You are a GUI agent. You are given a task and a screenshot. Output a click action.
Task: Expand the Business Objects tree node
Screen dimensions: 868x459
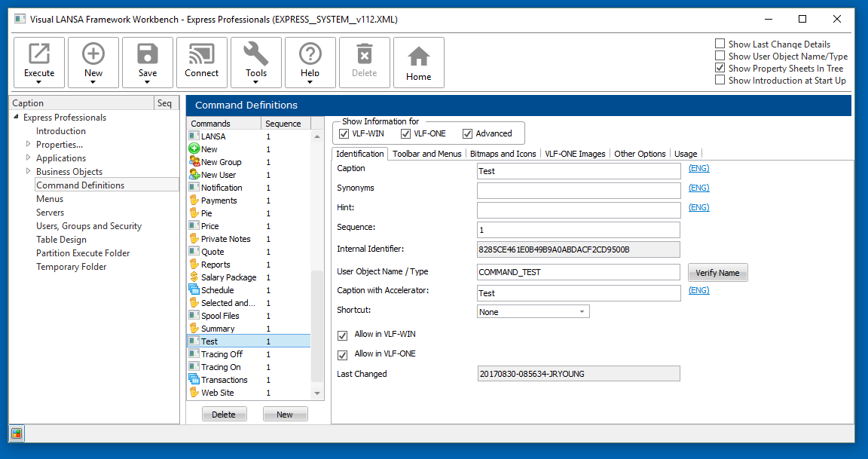pos(28,171)
